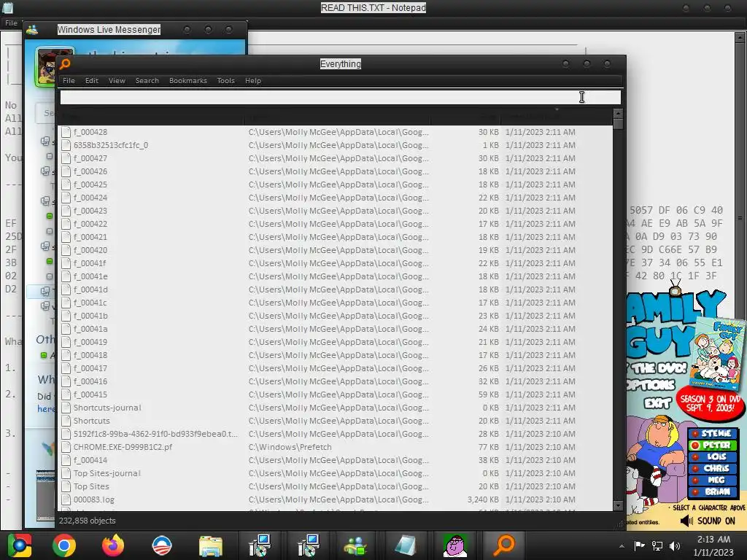The width and height of the screenshot is (747, 560).
Task: Click the 3,240 KB size cell
Action: pos(483,499)
